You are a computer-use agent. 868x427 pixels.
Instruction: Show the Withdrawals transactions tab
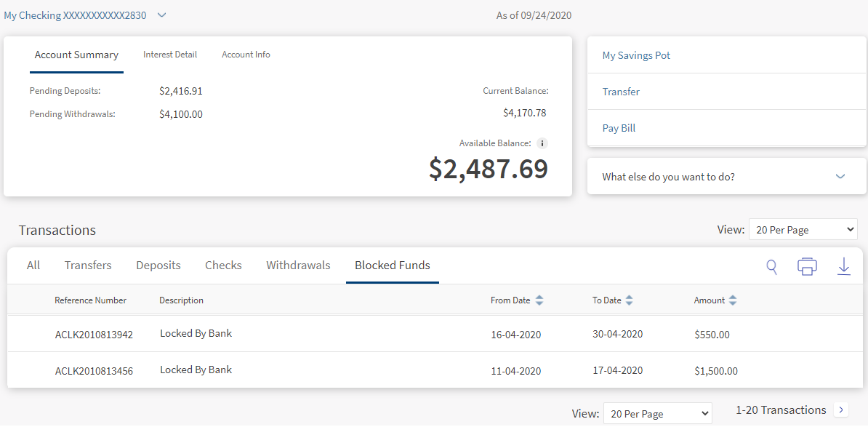[298, 266]
